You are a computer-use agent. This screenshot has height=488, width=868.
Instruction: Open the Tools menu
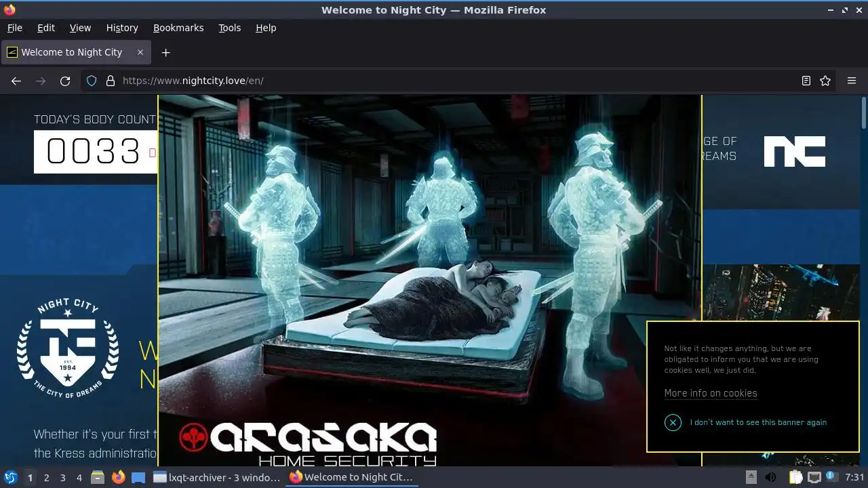tap(229, 28)
